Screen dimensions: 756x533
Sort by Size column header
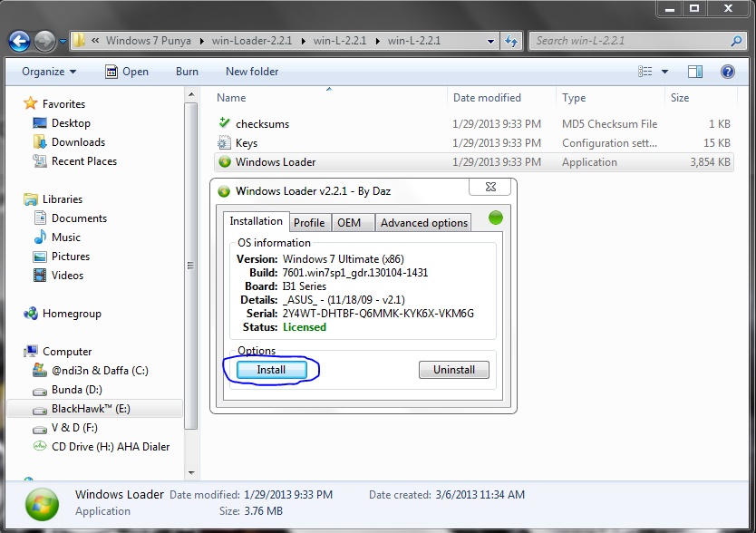(680, 98)
